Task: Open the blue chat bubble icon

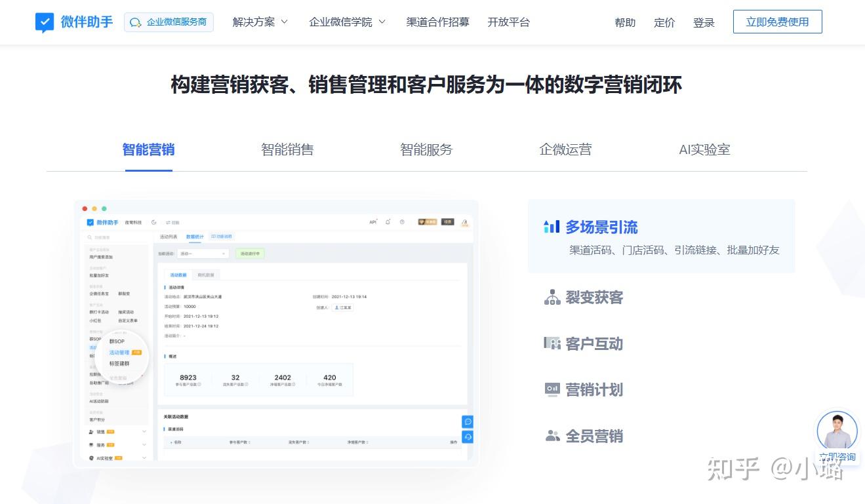Action: pos(468,421)
